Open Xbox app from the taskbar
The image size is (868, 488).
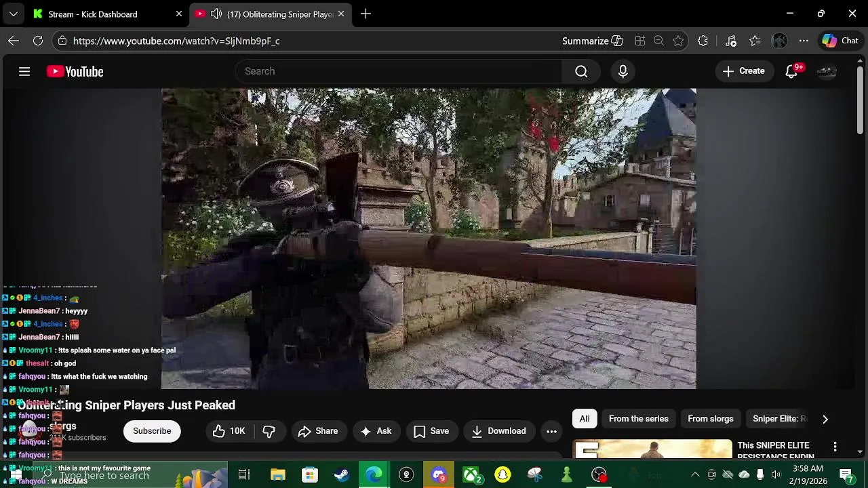coord(471,474)
